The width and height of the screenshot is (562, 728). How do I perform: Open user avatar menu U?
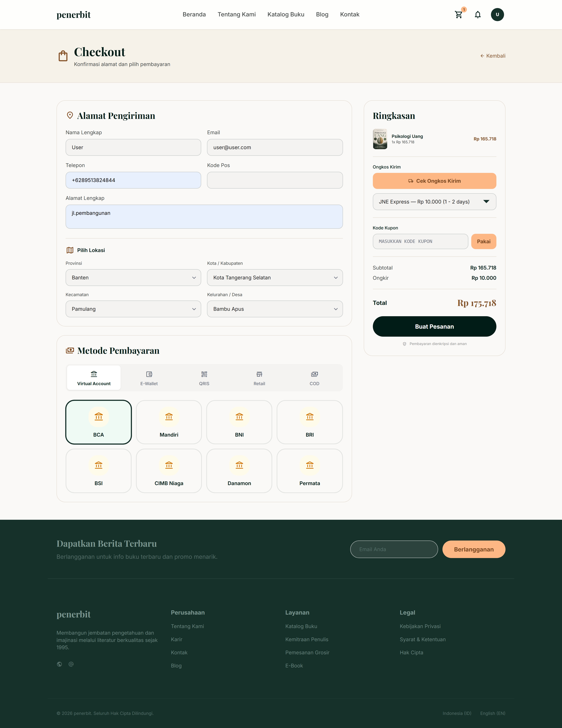[x=497, y=15]
